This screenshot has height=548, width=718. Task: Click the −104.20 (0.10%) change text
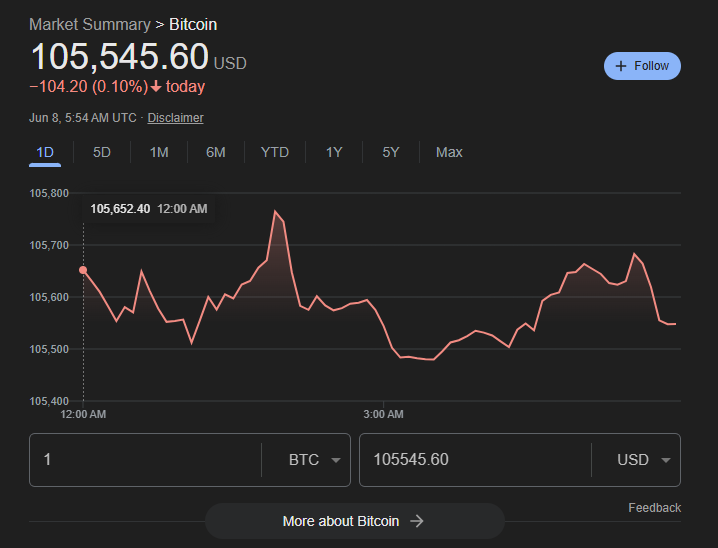click(89, 87)
